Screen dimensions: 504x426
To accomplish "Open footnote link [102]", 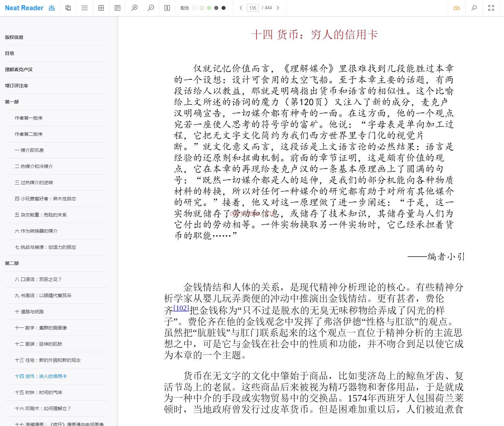I will [181, 308].
